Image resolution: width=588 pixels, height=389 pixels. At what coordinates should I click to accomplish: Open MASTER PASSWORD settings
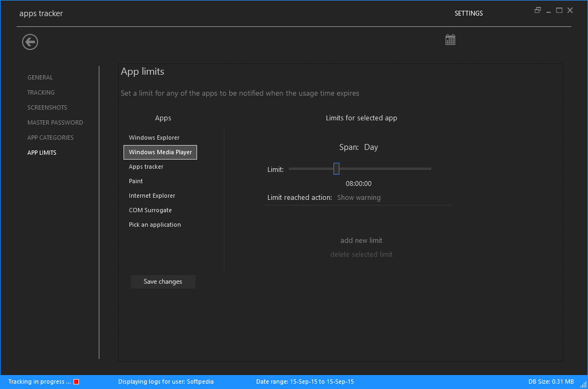click(55, 123)
